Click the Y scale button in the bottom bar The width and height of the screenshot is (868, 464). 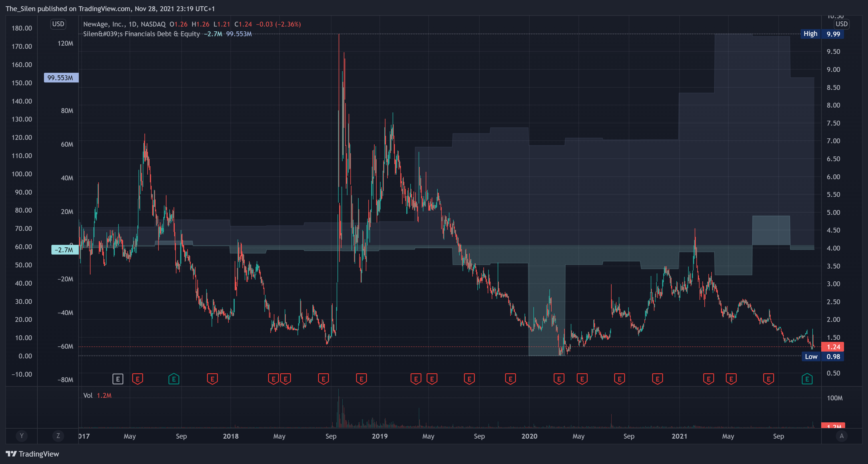point(22,436)
